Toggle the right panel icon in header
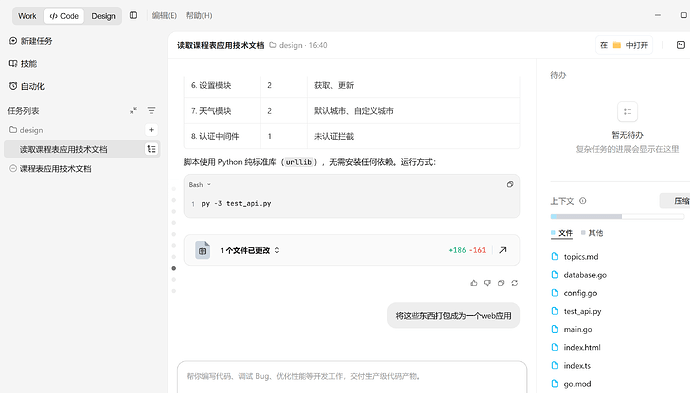 click(680, 45)
